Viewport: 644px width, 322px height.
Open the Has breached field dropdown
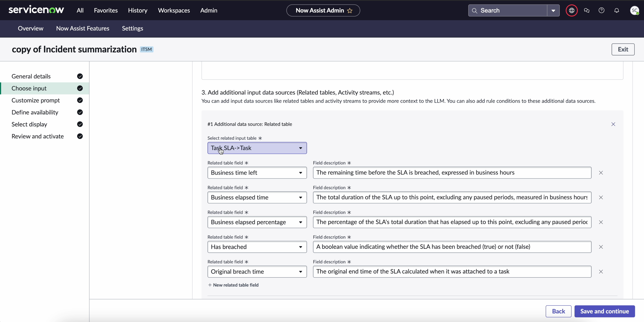coord(257,247)
